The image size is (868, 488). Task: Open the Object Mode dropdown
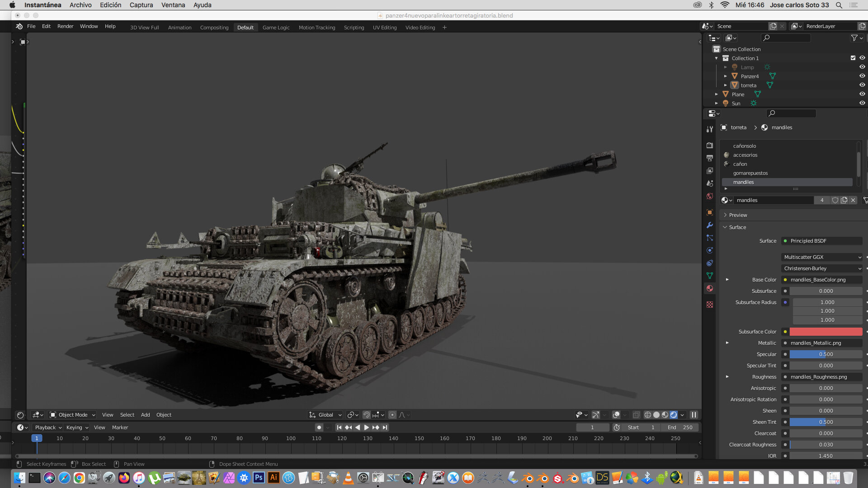click(72, 415)
